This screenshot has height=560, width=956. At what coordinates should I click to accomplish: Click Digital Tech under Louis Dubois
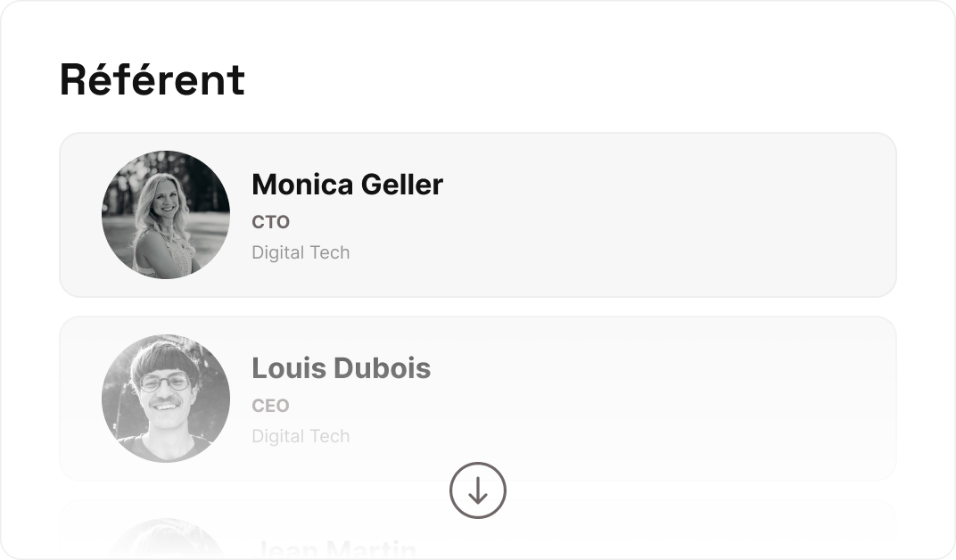[301, 436]
